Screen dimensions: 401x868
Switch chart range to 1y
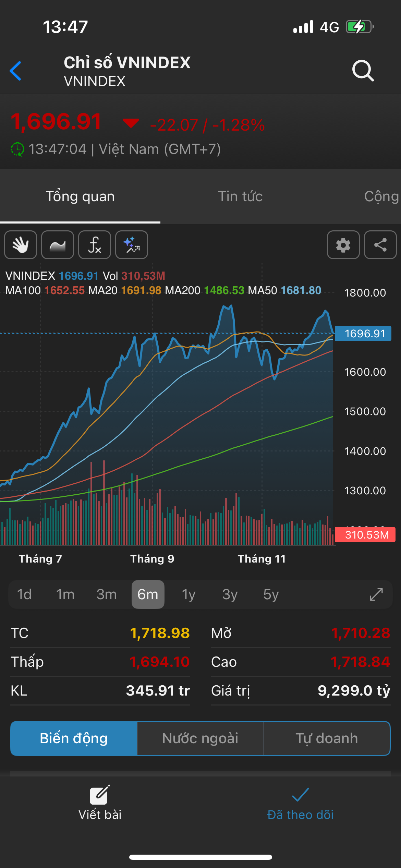pos(189,594)
